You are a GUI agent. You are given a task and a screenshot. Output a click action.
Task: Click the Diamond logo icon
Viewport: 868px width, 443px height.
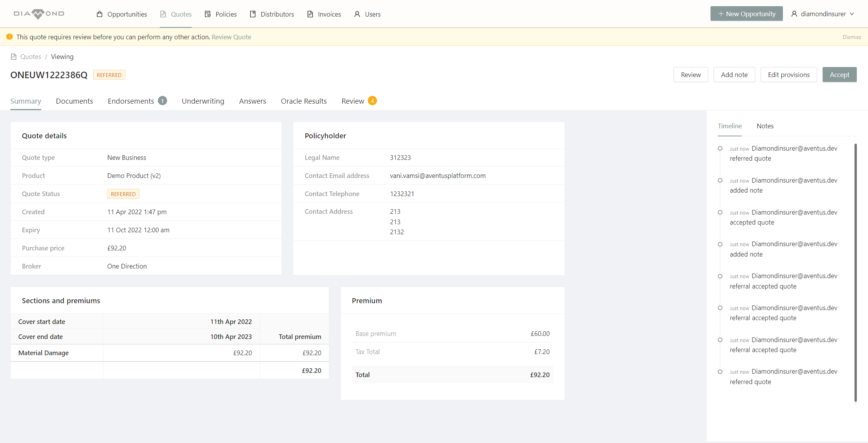click(39, 14)
